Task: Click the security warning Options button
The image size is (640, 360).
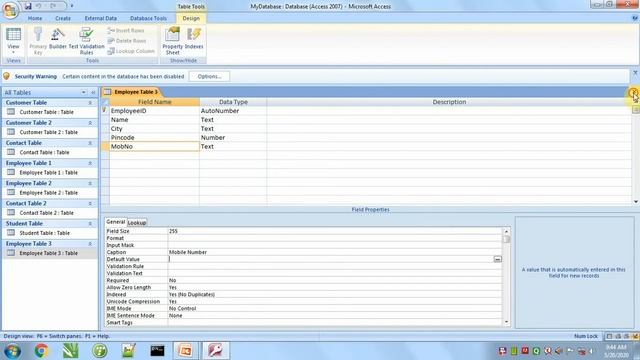Action: [209, 76]
